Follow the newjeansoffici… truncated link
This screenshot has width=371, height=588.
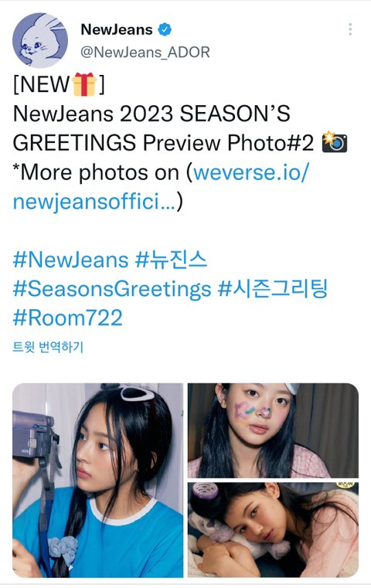[94, 202]
